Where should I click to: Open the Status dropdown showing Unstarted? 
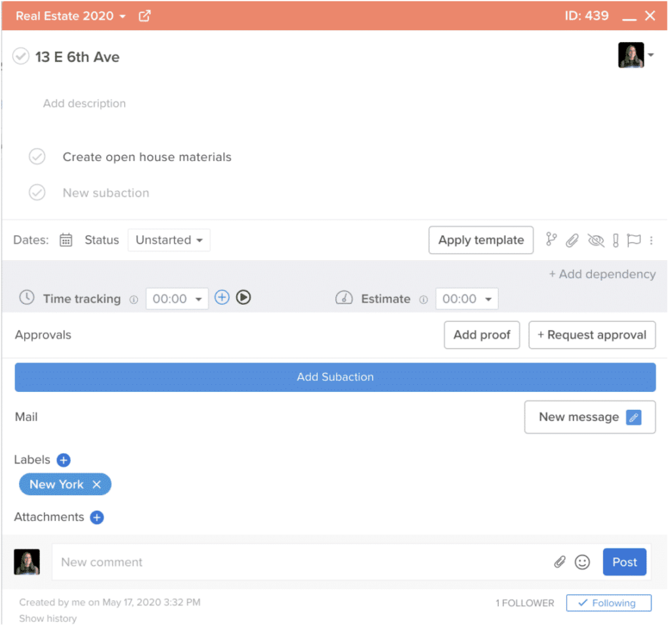coord(169,240)
